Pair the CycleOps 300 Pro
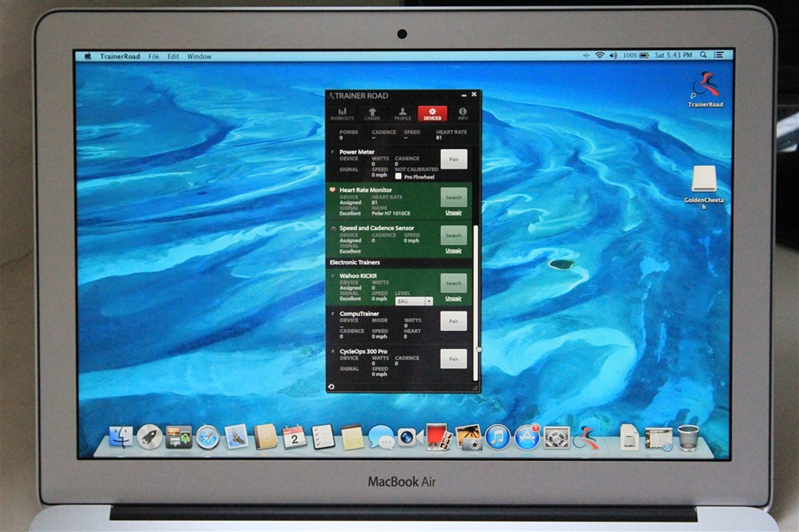 click(x=453, y=359)
